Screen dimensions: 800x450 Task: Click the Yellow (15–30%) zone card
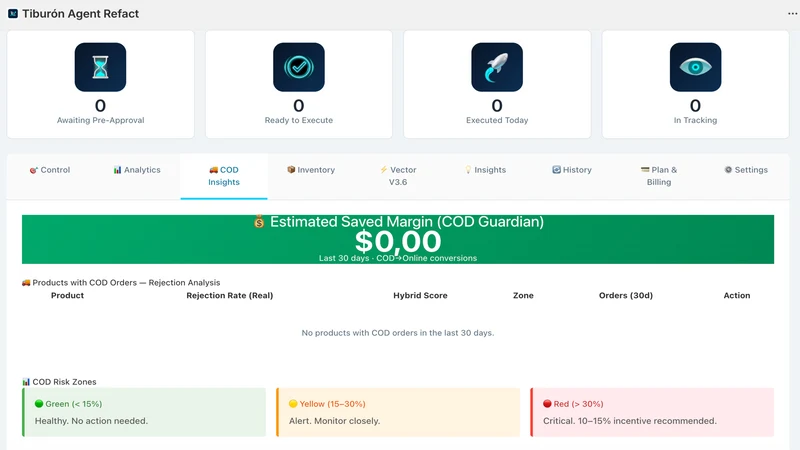398,412
